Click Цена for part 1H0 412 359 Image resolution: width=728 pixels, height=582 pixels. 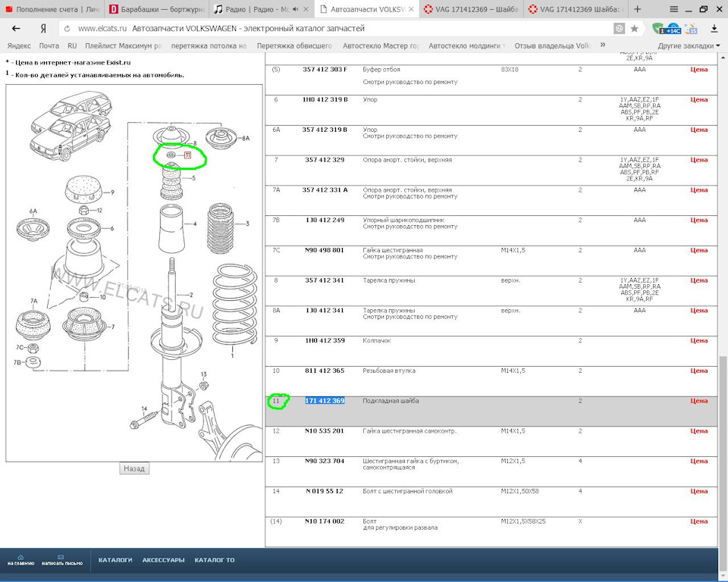(698, 341)
